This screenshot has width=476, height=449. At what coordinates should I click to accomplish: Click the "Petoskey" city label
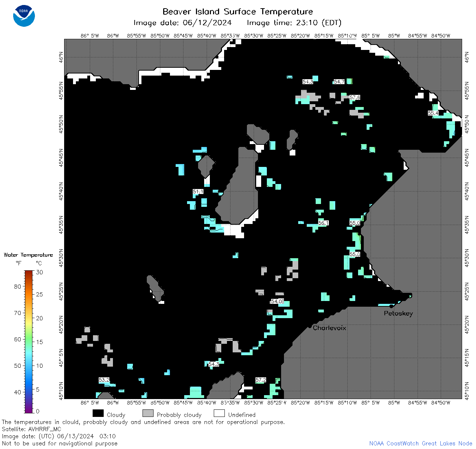tap(398, 313)
